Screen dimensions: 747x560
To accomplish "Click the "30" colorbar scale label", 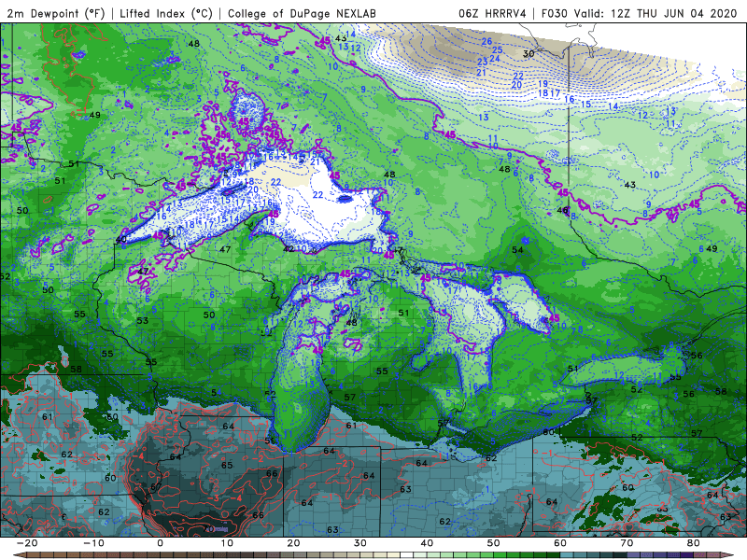I will coord(360,543).
